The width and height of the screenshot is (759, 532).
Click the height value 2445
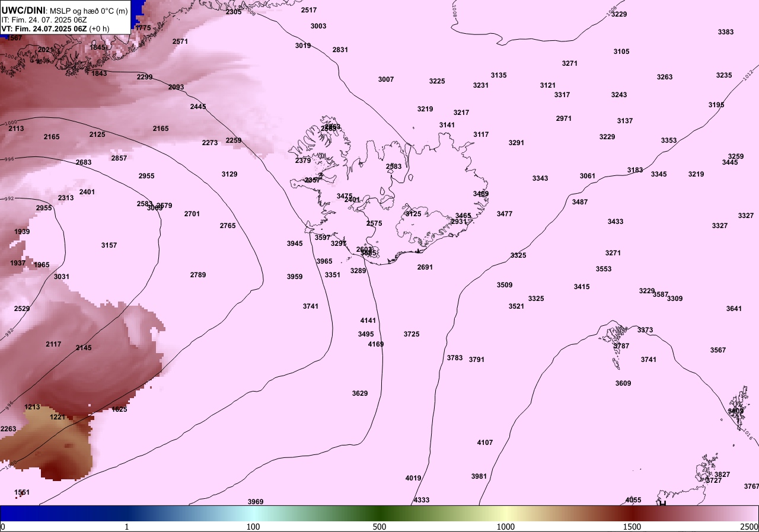coord(198,107)
